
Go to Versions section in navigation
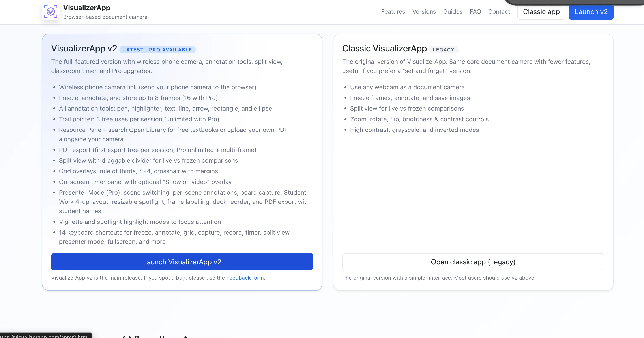(x=424, y=12)
